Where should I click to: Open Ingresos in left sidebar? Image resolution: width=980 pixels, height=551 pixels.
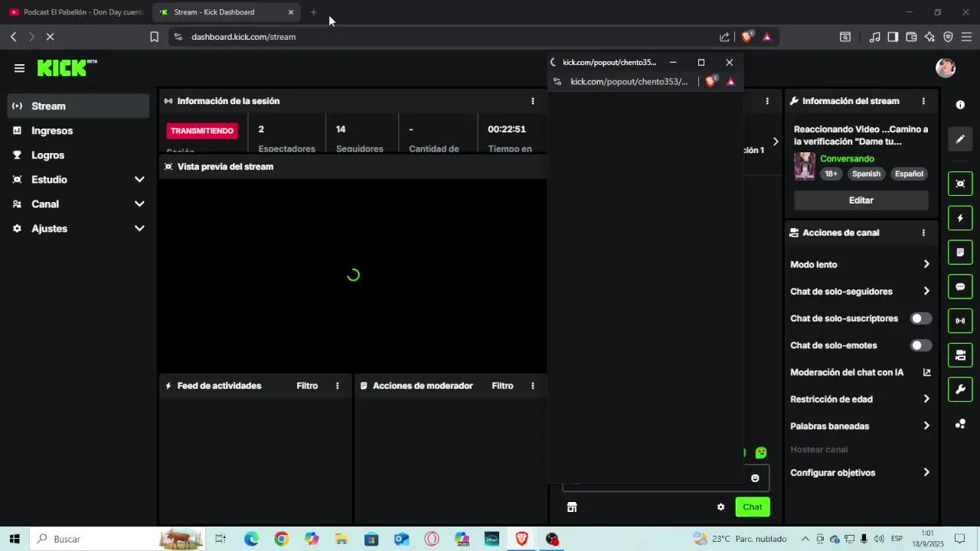(x=78, y=131)
